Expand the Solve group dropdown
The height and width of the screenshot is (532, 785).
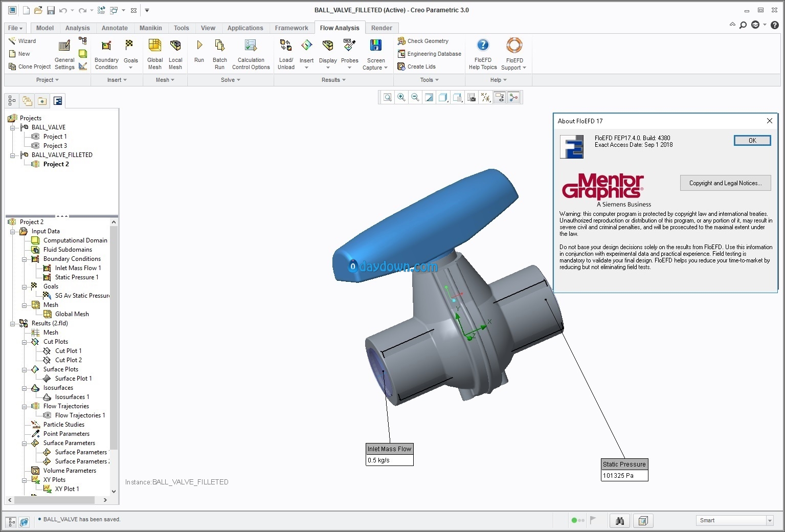pyautogui.click(x=231, y=80)
